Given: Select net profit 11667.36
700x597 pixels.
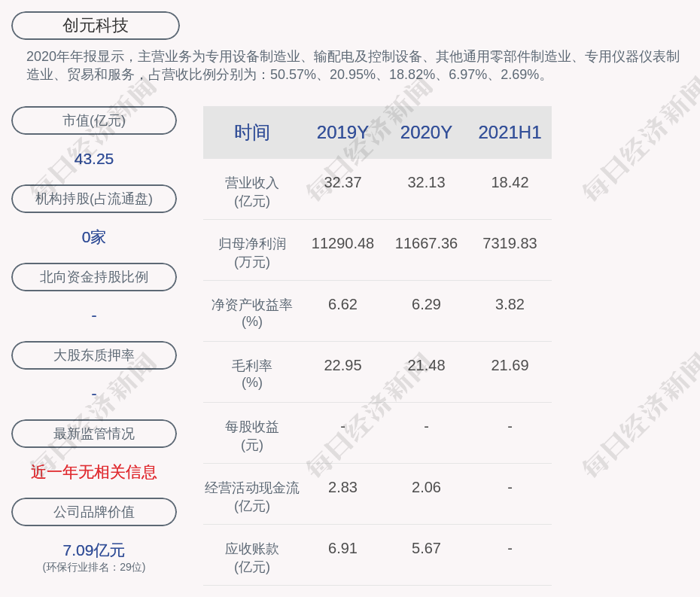Looking at the screenshot, I should tap(426, 243).
